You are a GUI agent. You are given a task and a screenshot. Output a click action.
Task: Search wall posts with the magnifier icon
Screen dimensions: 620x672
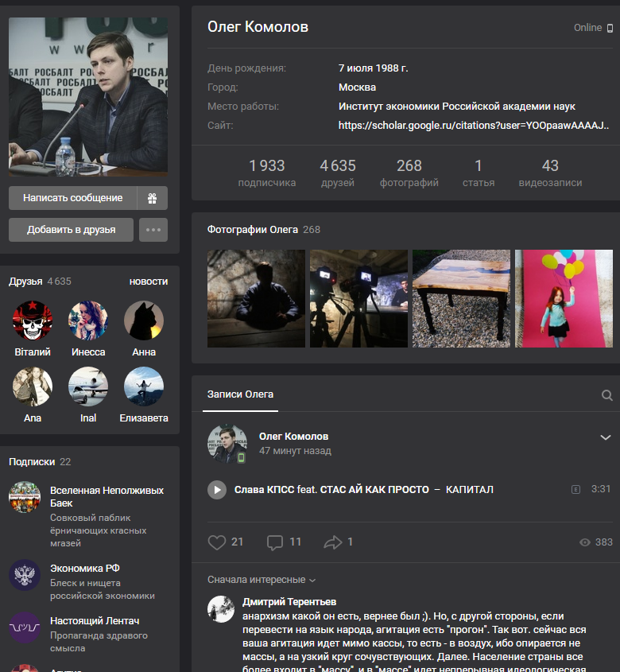[x=606, y=395]
